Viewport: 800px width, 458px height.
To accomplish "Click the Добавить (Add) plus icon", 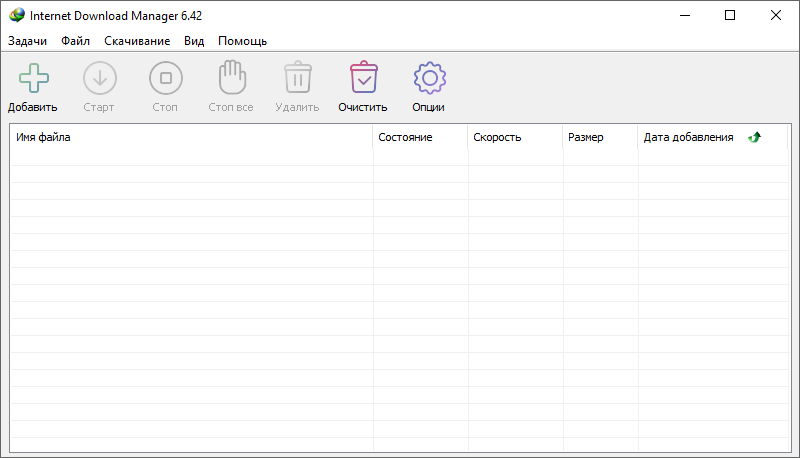I will 34,78.
